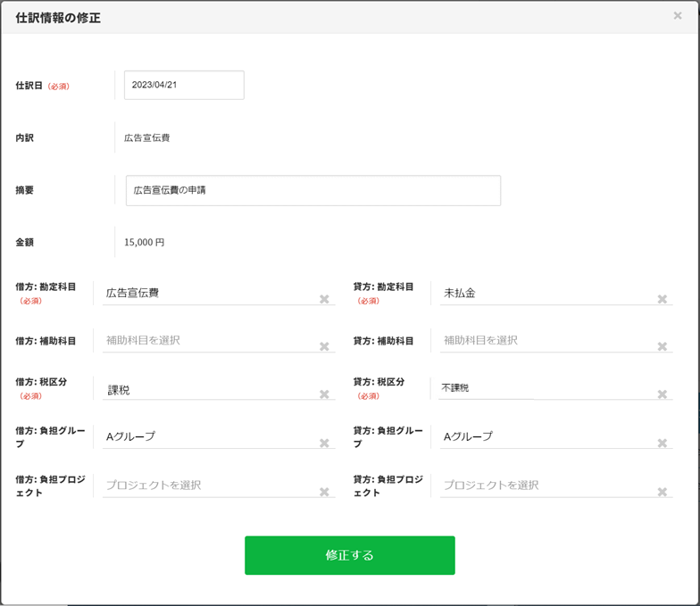
Task: Clear the debit project field
Action: point(324,492)
